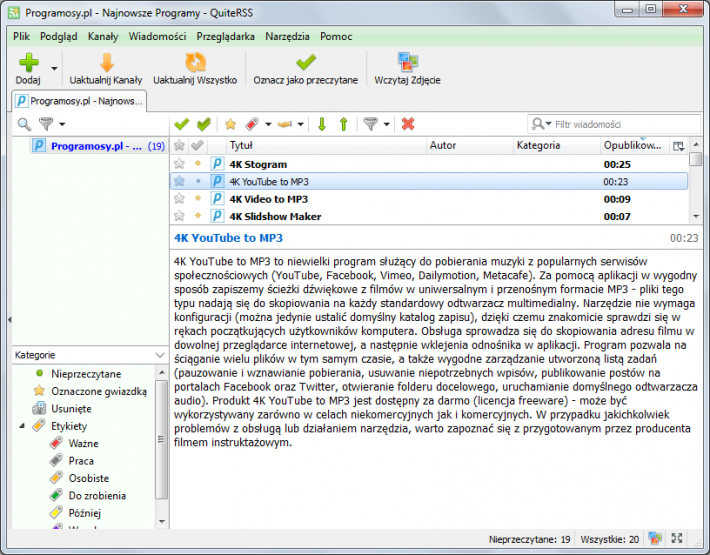
Task: Click Uaktualnij Kanały update feed icon
Action: coord(106,62)
